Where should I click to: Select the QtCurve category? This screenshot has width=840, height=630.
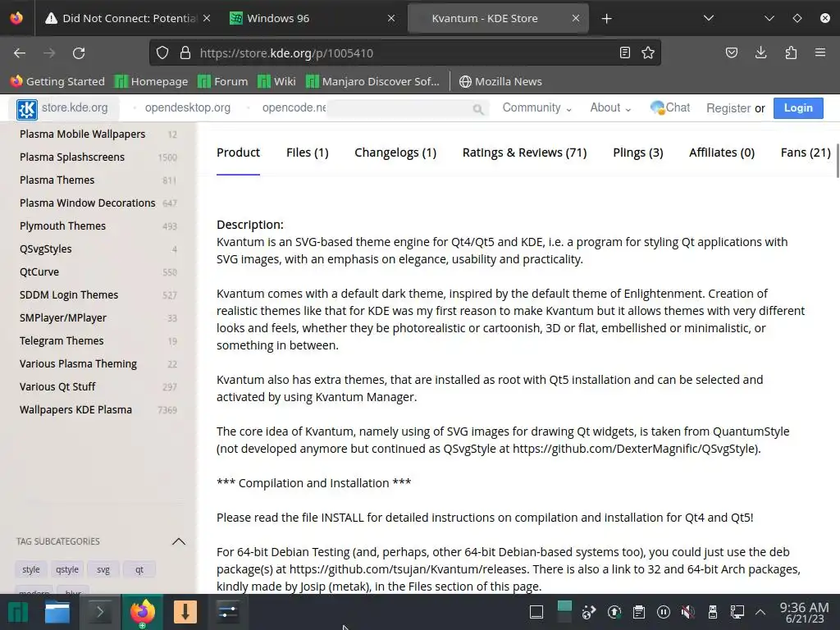coord(39,272)
